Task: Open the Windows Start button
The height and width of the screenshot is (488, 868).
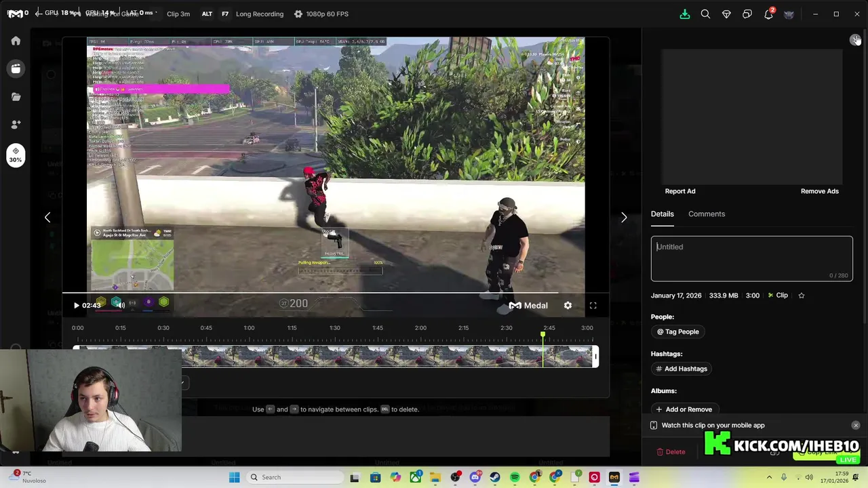Action: tap(234, 477)
